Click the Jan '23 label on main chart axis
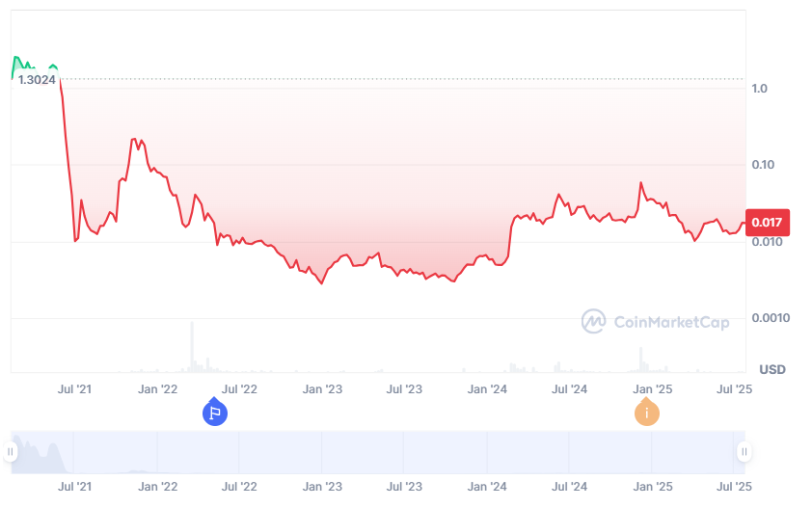 [322, 389]
